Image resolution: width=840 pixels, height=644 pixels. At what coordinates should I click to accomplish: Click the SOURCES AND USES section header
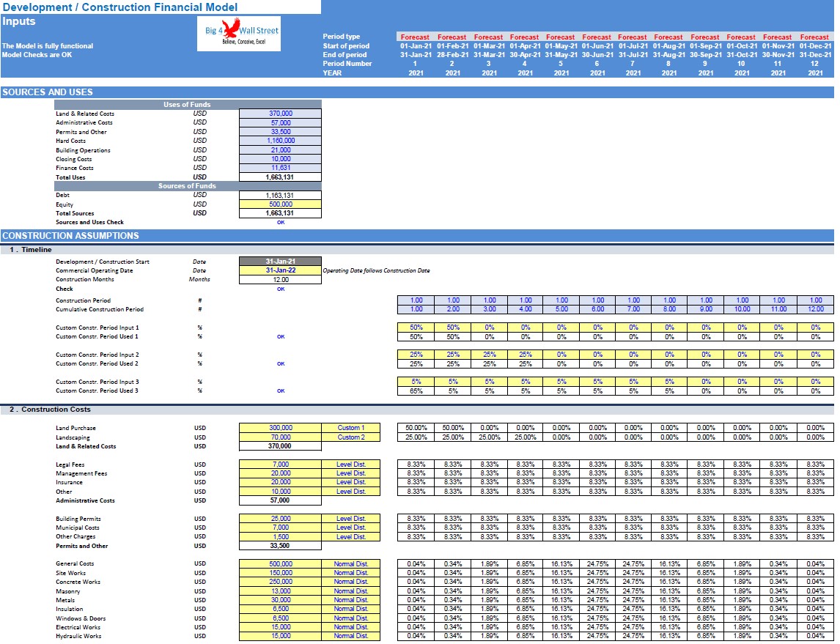tap(417, 92)
